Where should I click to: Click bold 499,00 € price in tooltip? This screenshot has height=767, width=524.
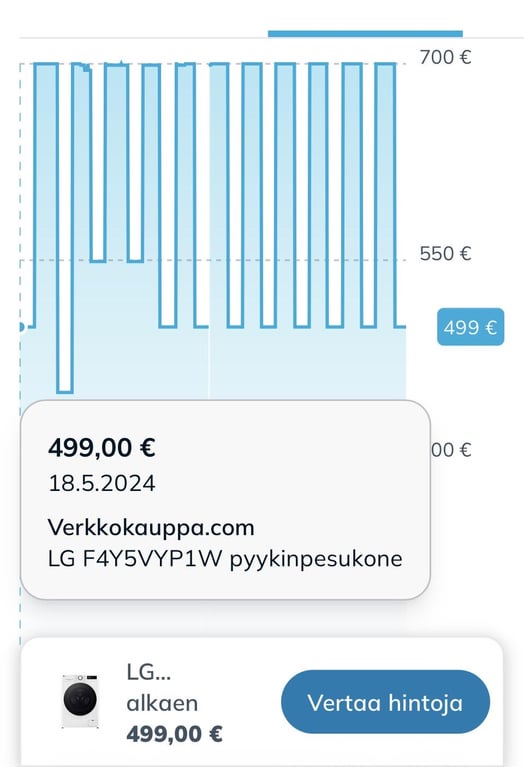pos(102,447)
